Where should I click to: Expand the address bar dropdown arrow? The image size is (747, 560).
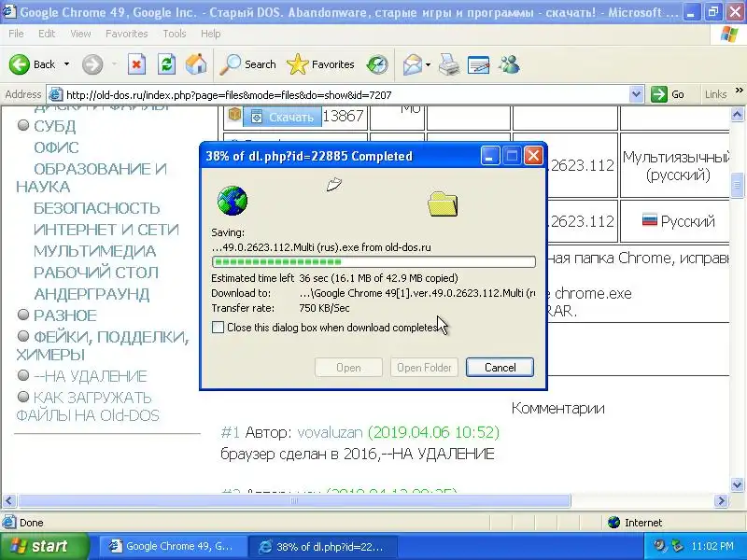tap(636, 95)
